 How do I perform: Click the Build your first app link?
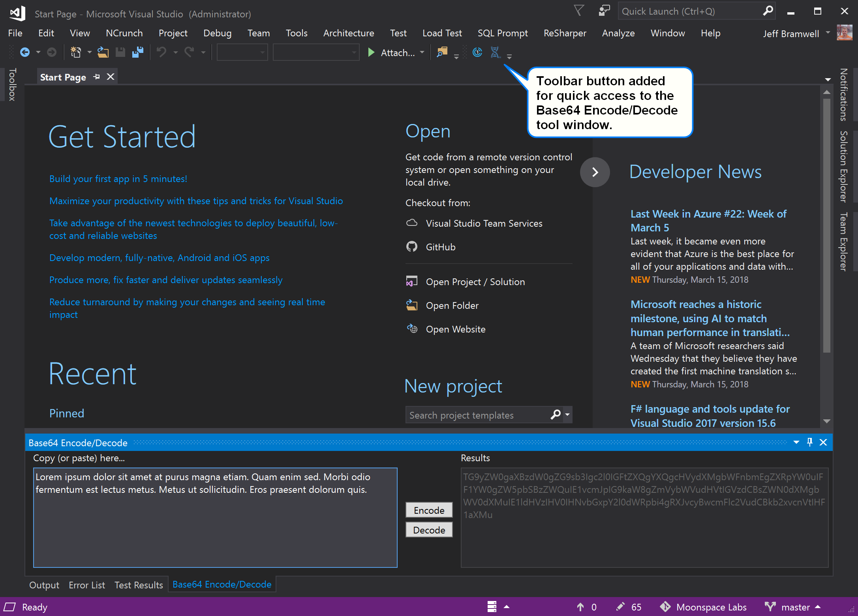(x=118, y=178)
